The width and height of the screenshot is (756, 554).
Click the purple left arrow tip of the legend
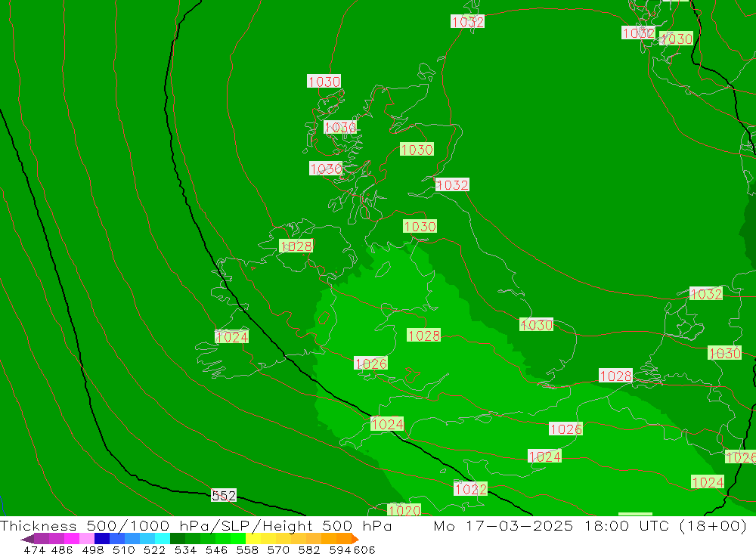(27, 539)
